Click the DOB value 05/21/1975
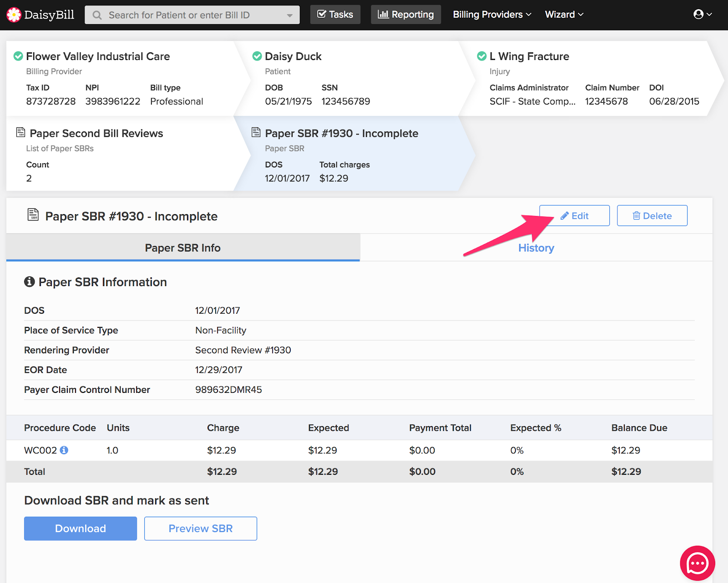Image resolution: width=728 pixels, height=583 pixels. coord(288,101)
